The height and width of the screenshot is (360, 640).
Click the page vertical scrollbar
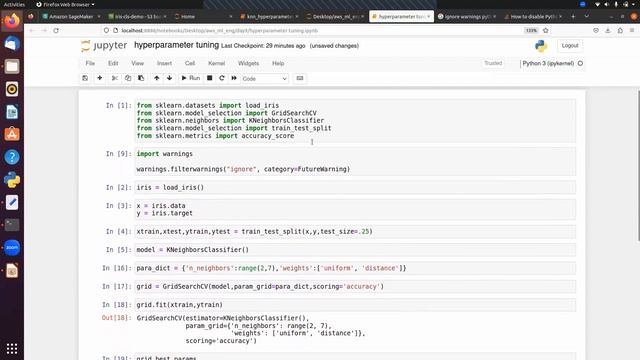click(638, 165)
